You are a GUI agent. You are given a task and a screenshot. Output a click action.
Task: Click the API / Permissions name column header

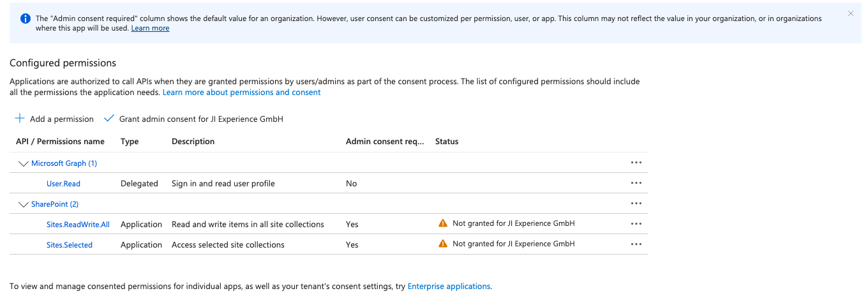(60, 142)
